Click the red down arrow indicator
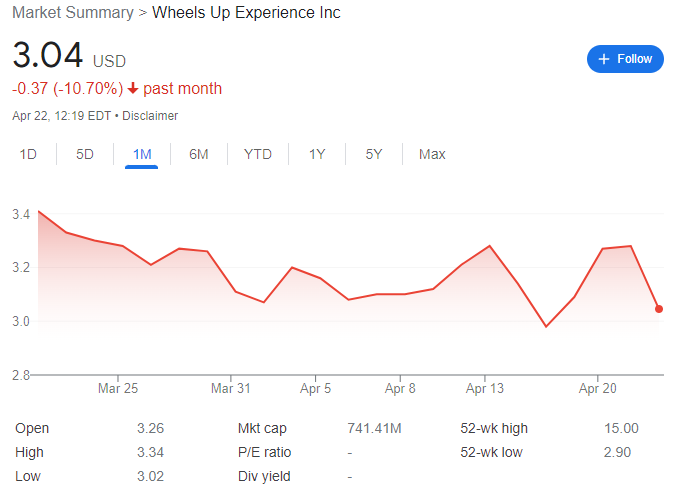Viewport: 697px width, 494px height. click(x=133, y=89)
